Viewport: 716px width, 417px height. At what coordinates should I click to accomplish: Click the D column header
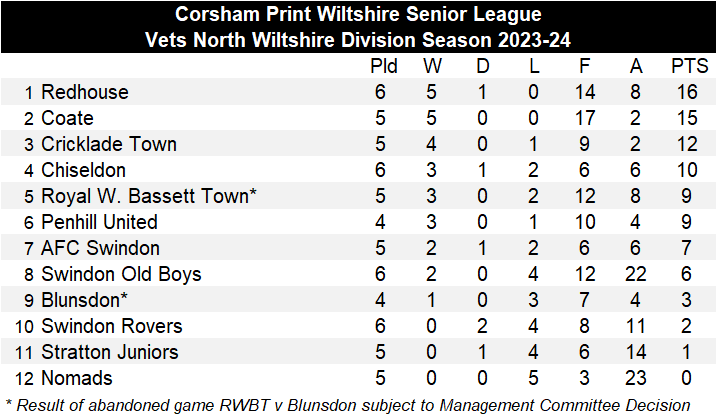click(x=483, y=67)
